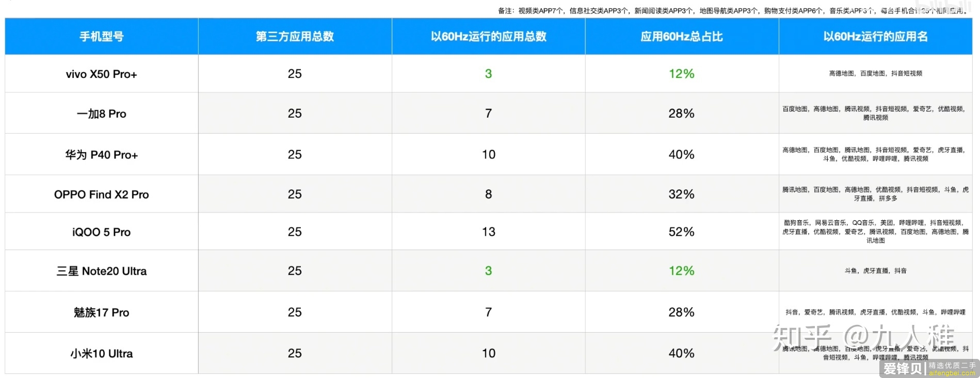Click the green 3 in vivo X50 Pro+ row
980x378 pixels.
488,74
